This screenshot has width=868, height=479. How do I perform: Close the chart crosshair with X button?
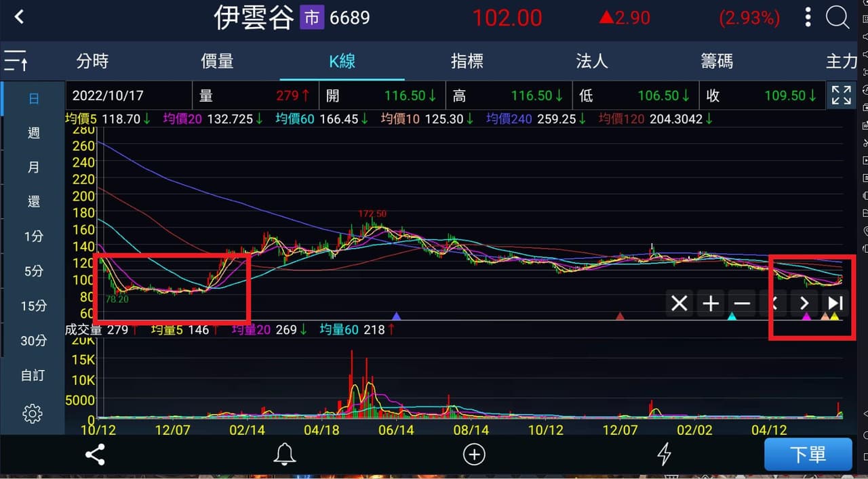click(x=679, y=304)
